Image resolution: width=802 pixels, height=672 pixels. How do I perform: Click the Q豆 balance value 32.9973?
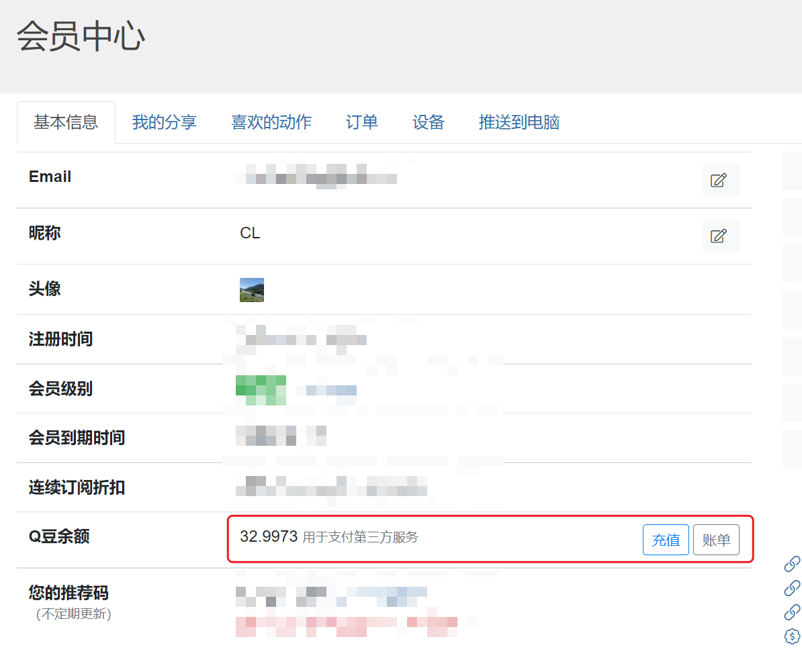[269, 536]
